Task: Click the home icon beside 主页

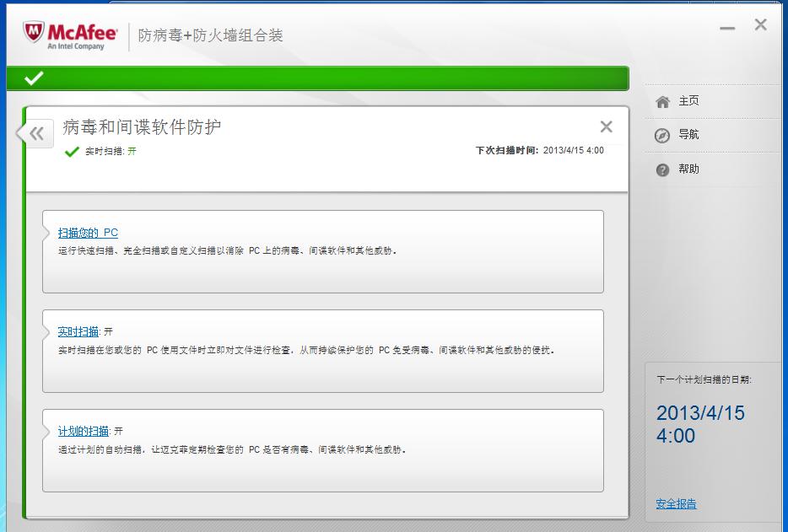Action: (662, 102)
